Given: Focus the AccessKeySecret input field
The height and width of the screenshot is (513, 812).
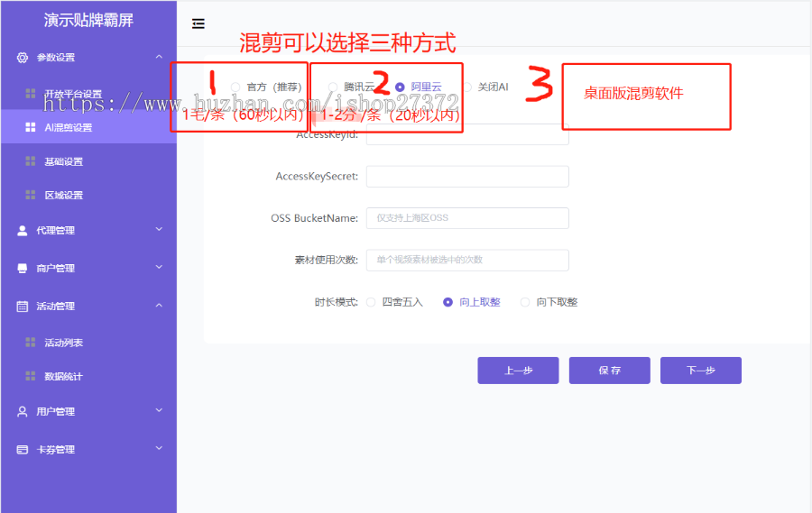Looking at the screenshot, I should (467, 177).
